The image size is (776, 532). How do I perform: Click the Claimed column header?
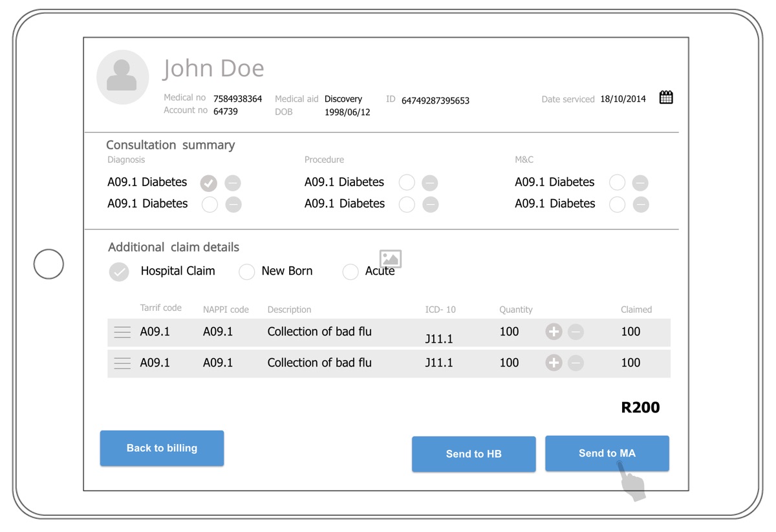coord(636,310)
